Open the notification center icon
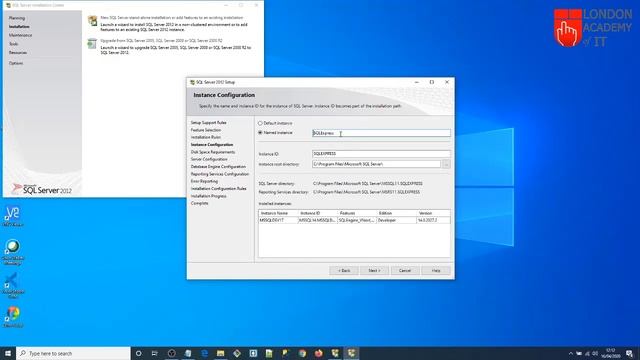640x360 pixels. [630, 353]
